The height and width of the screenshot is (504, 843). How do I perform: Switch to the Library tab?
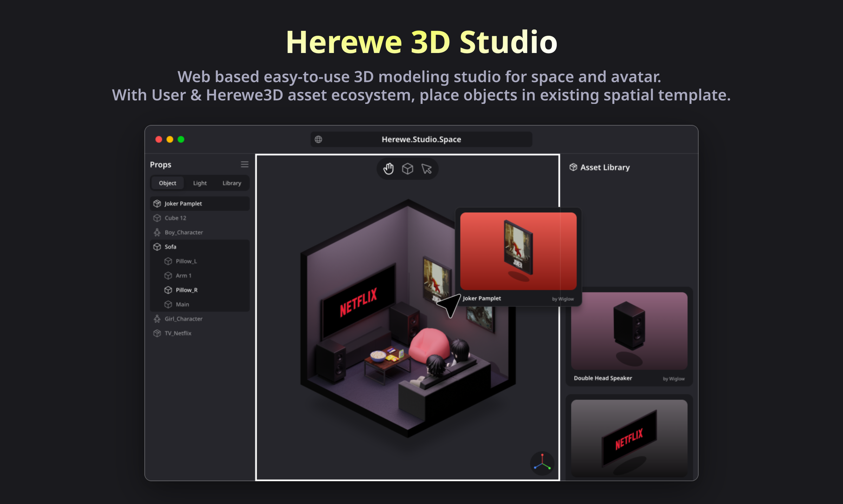coord(232,183)
